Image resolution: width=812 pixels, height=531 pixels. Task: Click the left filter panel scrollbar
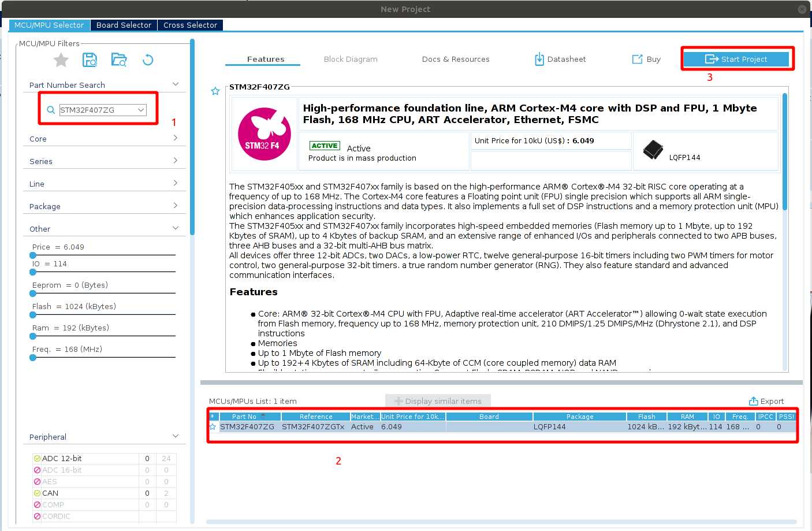pyautogui.click(x=192, y=137)
